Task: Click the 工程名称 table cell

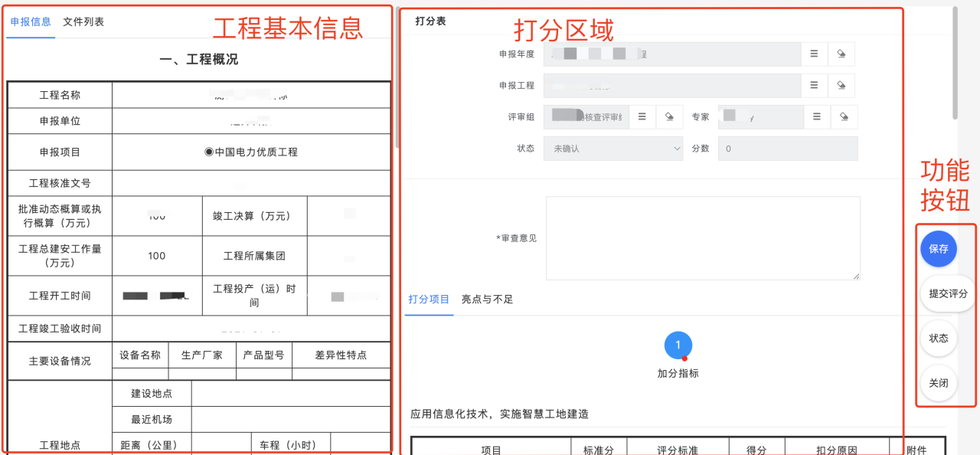Action: point(60,95)
